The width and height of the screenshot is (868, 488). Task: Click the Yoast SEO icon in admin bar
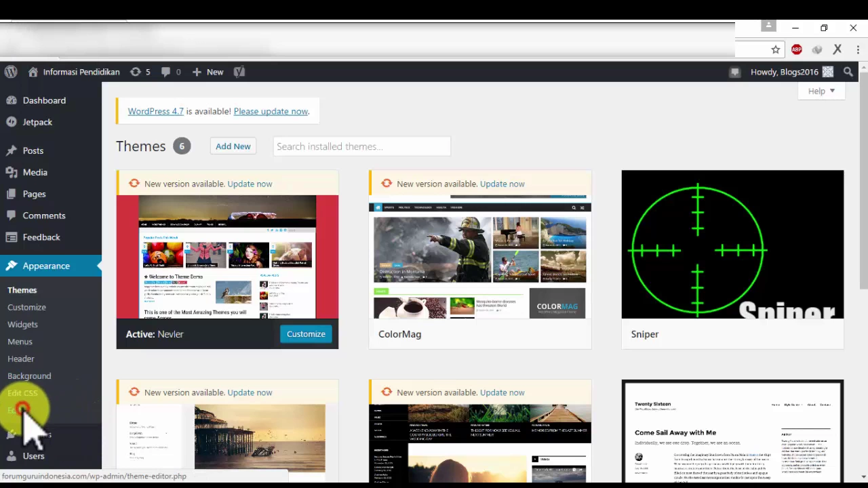point(239,72)
